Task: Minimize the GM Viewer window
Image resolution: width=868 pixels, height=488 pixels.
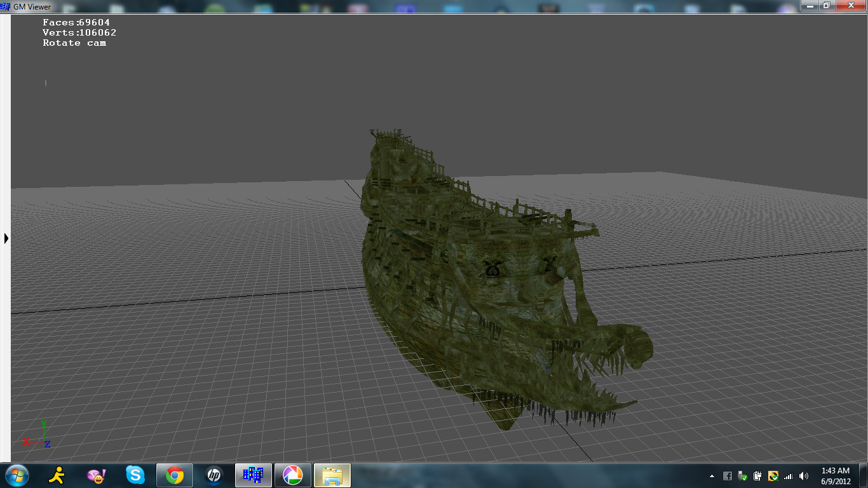Action: point(809,5)
